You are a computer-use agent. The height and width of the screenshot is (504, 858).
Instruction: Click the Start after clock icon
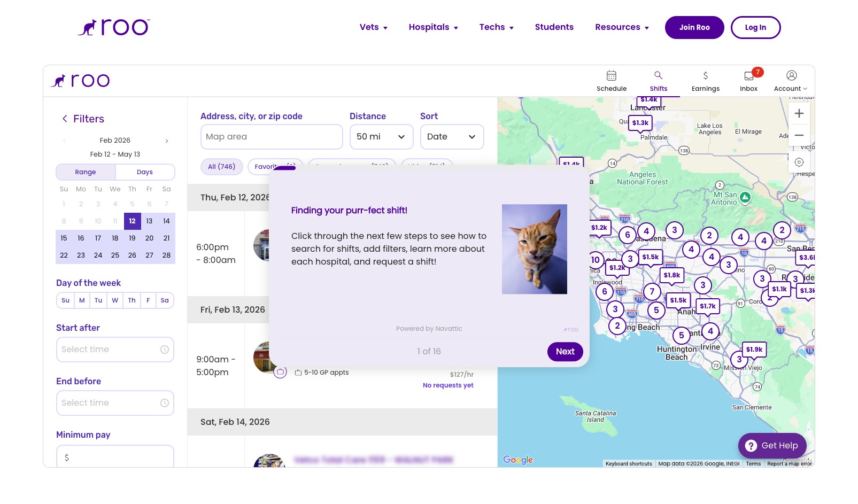165,350
